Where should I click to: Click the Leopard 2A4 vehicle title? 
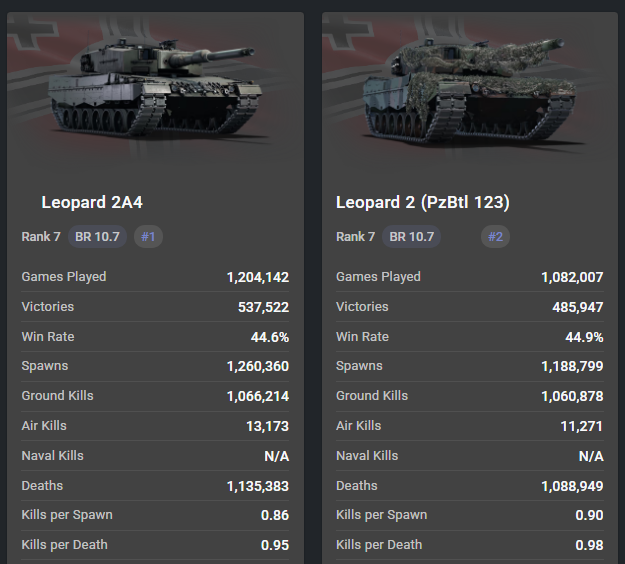92,202
